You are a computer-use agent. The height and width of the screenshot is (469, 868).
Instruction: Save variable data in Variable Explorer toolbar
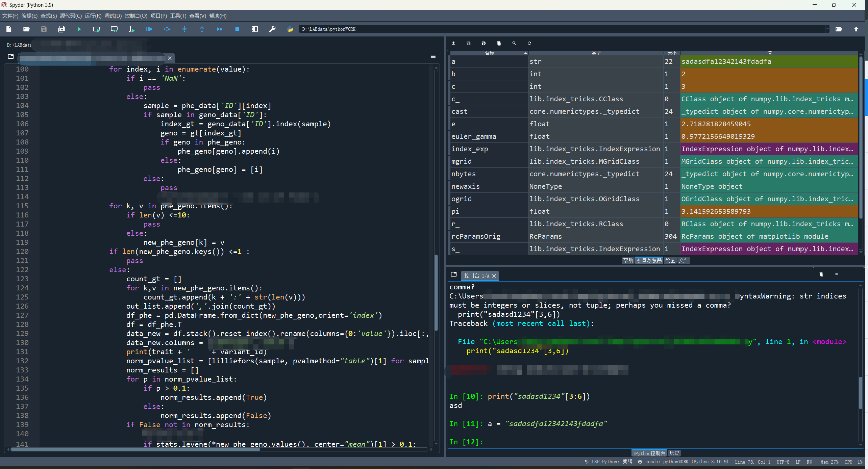click(469, 43)
